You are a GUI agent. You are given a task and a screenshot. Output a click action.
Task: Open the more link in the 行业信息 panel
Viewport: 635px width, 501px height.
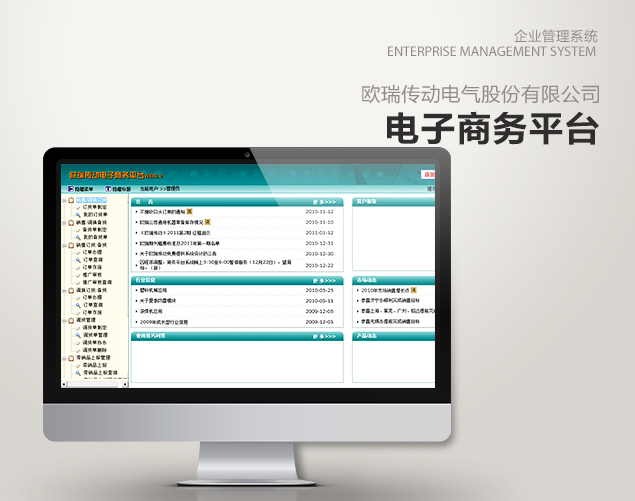[324, 281]
